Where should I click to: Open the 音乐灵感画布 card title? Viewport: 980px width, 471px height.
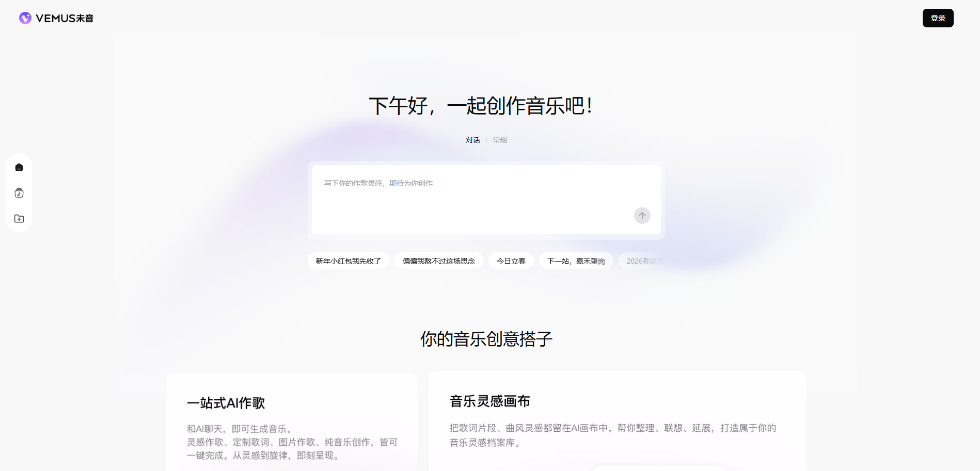(x=489, y=401)
